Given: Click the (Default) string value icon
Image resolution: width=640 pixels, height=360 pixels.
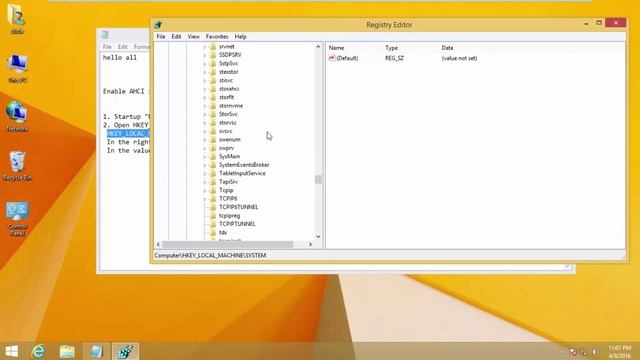Looking at the screenshot, I should 332,58.
